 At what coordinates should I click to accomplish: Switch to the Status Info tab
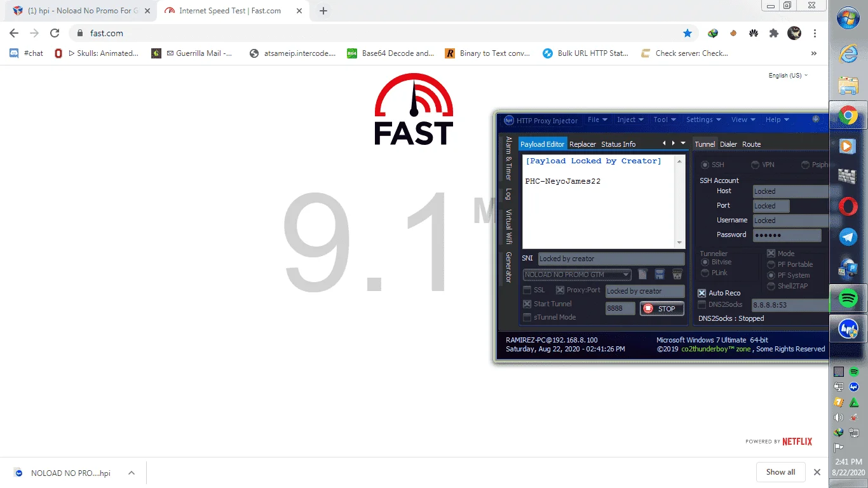pos(618,144)
